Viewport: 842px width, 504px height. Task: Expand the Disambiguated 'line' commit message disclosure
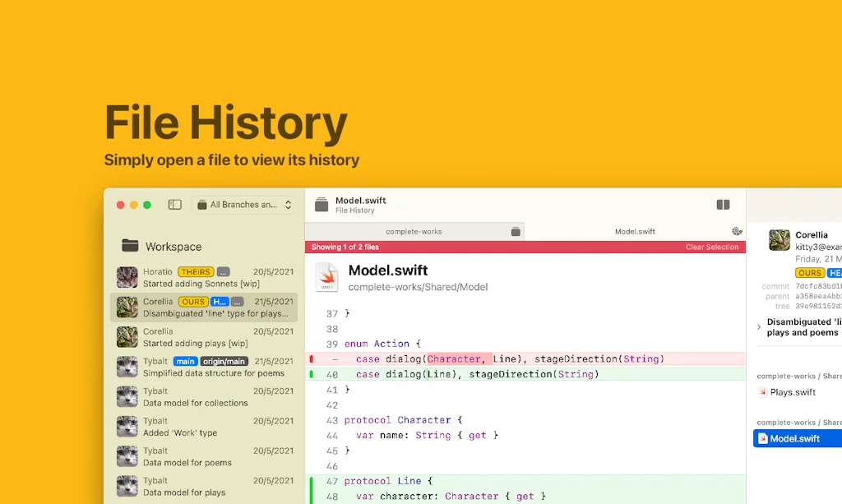click(759, 326)
